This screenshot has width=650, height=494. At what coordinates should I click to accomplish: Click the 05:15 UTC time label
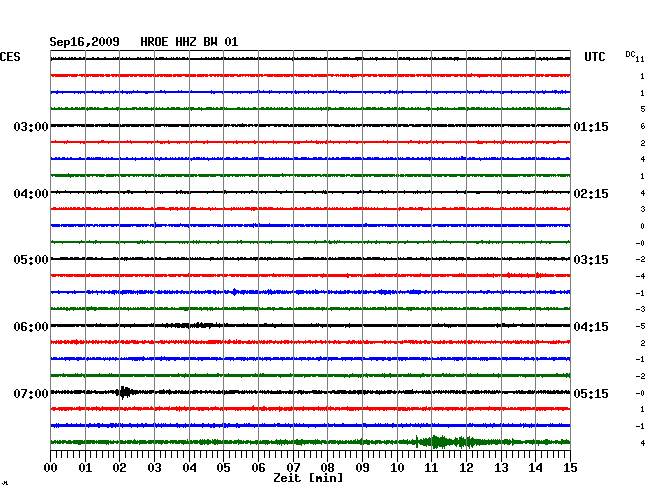tap(591, 393)
